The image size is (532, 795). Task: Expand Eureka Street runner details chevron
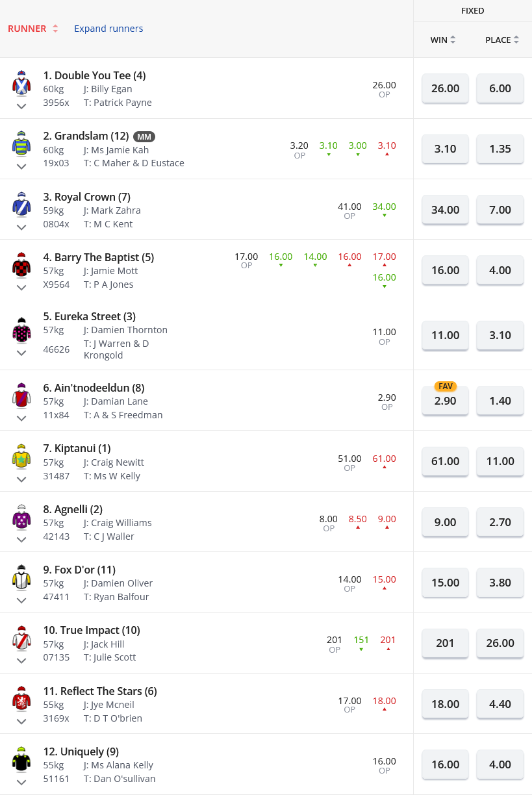[x=21, y=353]
